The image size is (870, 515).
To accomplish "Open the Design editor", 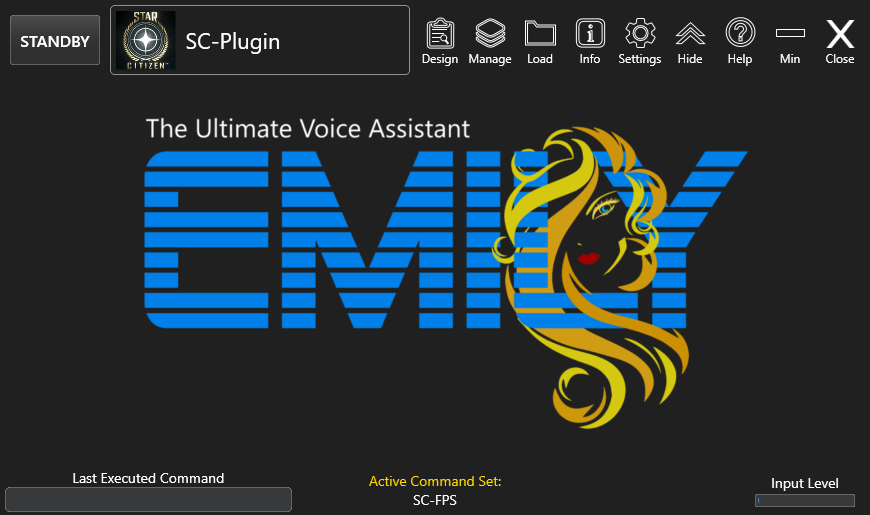I will pos(440,42).
